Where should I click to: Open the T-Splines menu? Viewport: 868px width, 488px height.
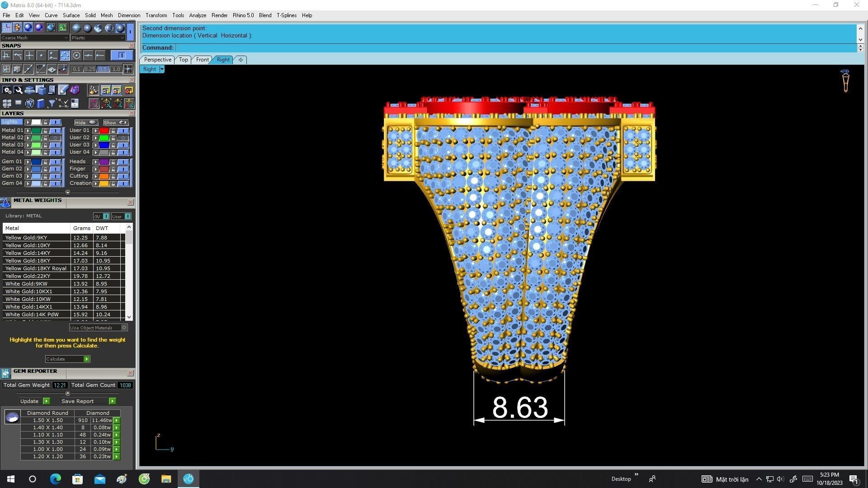(x=286, y=15)
